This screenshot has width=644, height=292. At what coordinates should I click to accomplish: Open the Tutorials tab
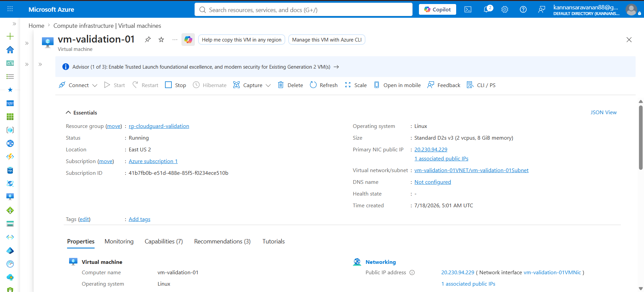click(274, 241)
